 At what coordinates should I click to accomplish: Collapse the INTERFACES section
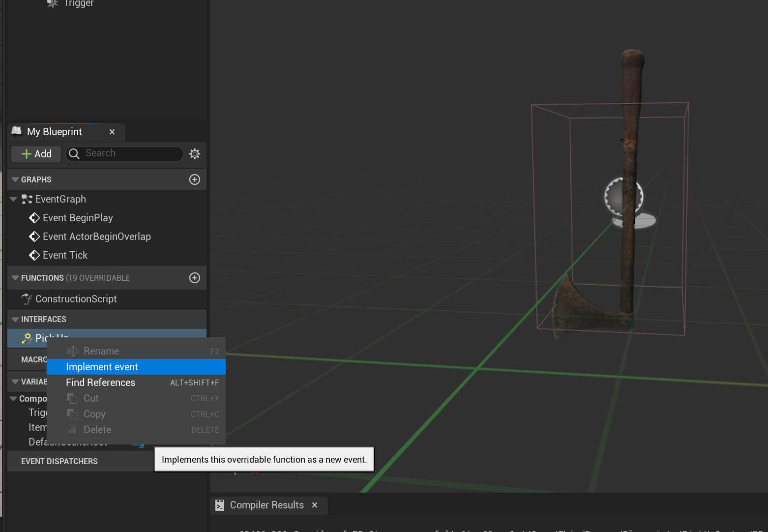15,319
